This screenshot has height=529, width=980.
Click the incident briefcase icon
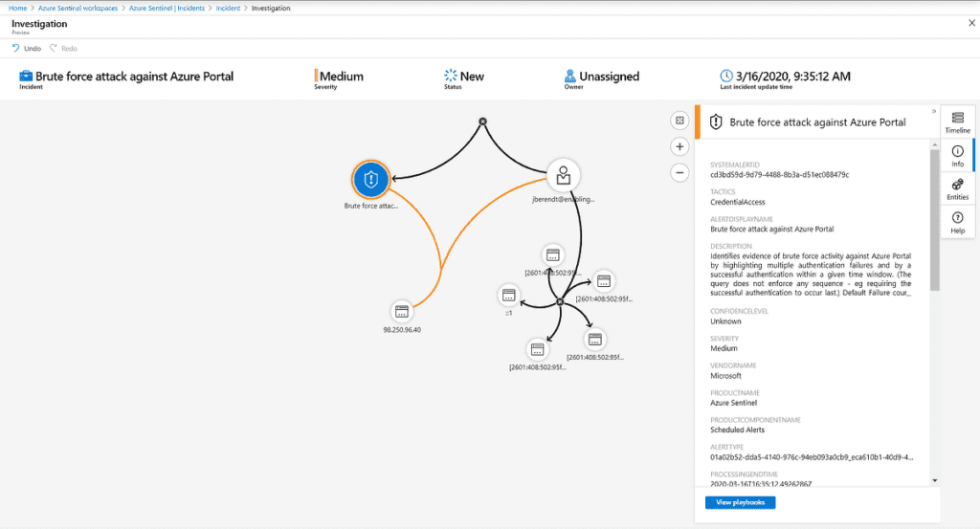(26, 76)
